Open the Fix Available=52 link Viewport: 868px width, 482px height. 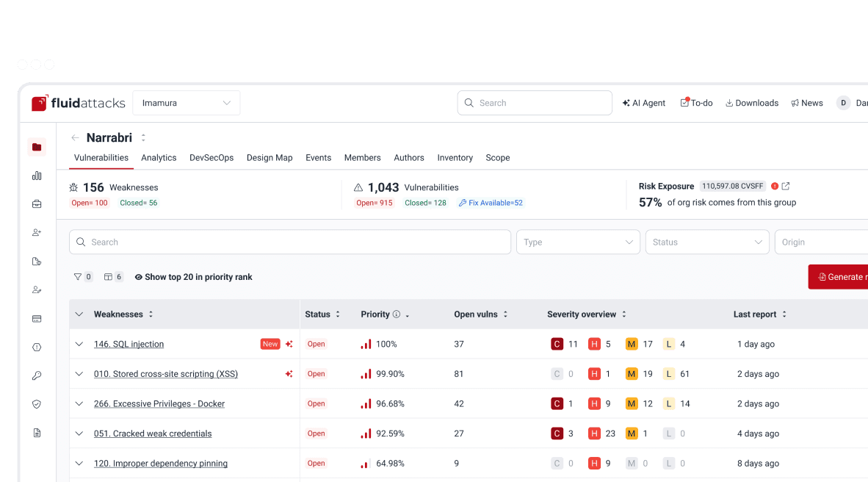491,203
